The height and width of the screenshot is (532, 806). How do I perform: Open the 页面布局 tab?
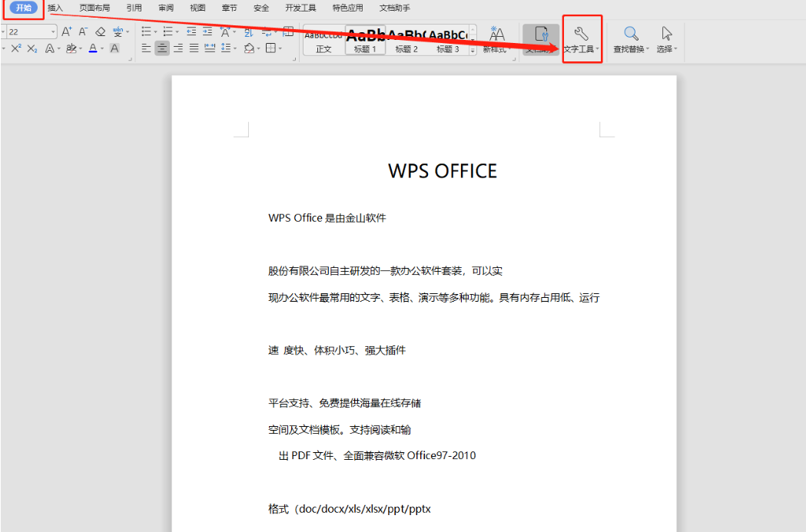tap(95, 8)
